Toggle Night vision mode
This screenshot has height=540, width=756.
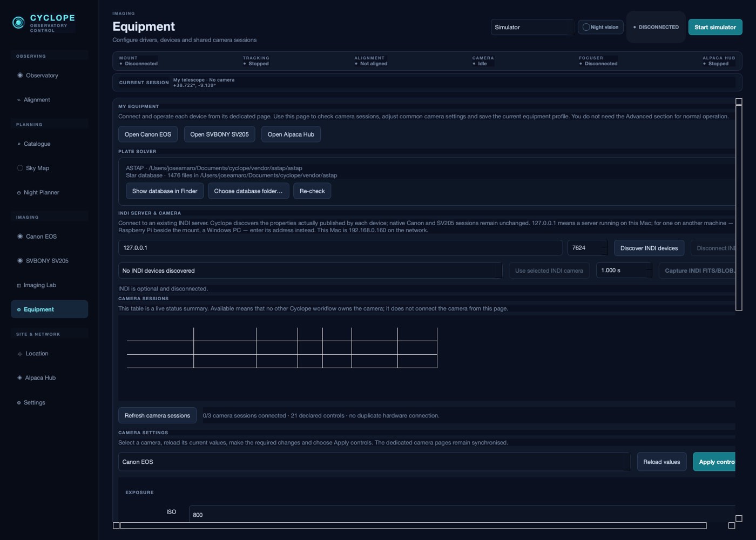coord(600,27)
